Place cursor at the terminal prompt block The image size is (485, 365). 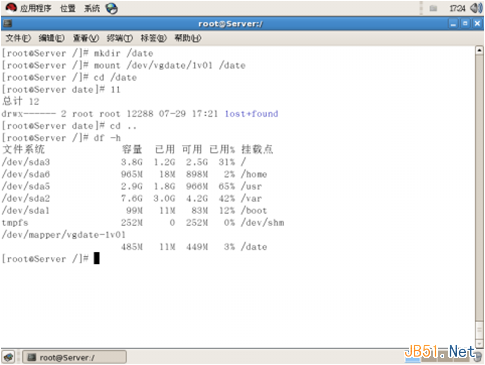(x=97, y=258)
